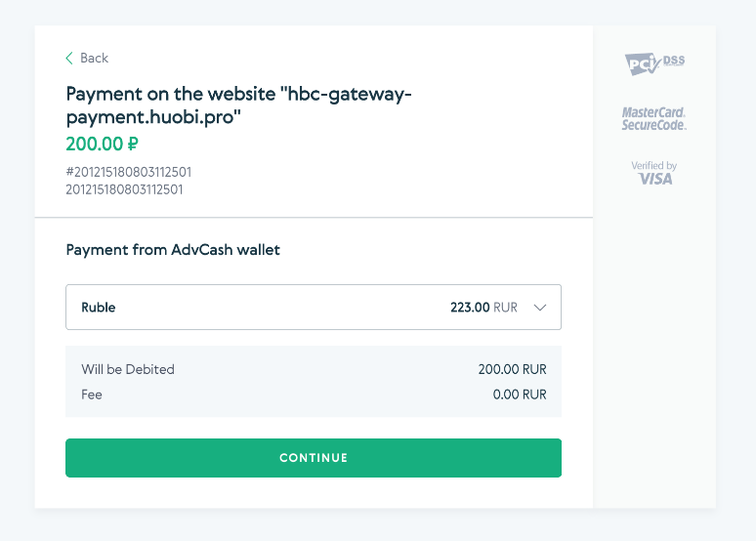This screenshot has width=756, height=541.
Task: Click the 200.00 ₽ payment amount
Action: coord(103,144)
